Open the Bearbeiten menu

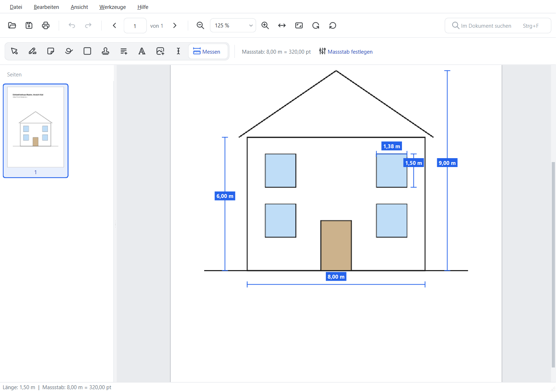(46, 7)
